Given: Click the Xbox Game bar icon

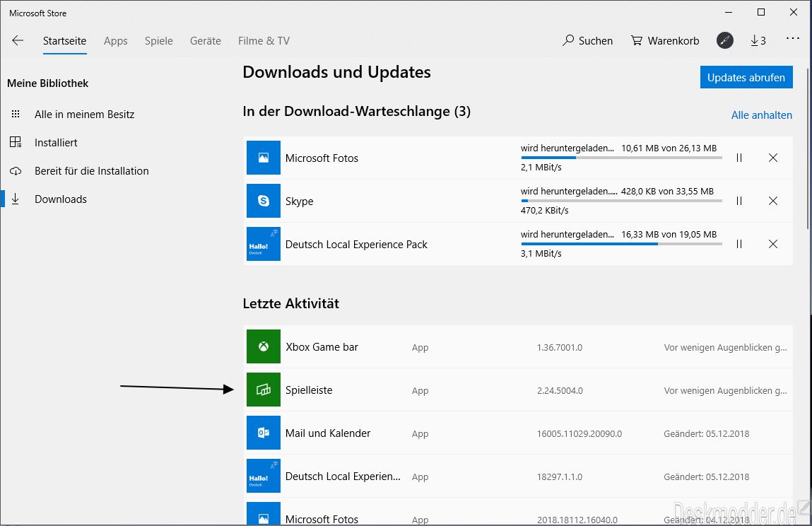Looking at the screenshot, I should (263, 346).
